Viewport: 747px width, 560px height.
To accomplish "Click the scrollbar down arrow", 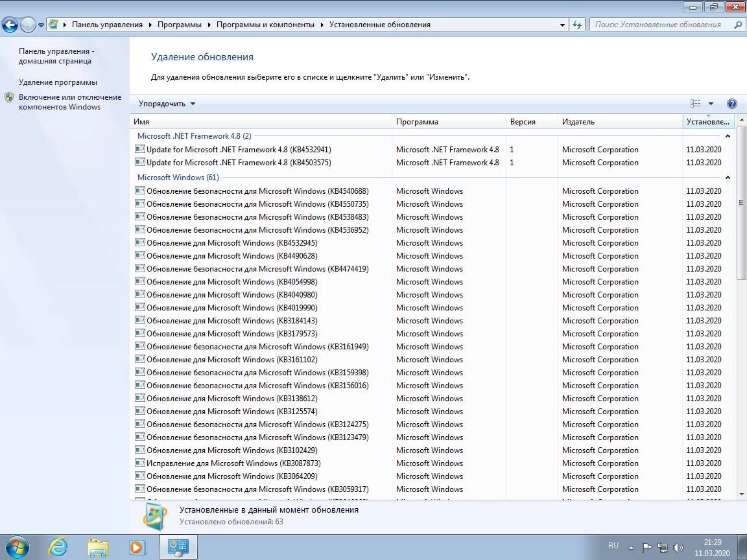I will coord(741,495).
